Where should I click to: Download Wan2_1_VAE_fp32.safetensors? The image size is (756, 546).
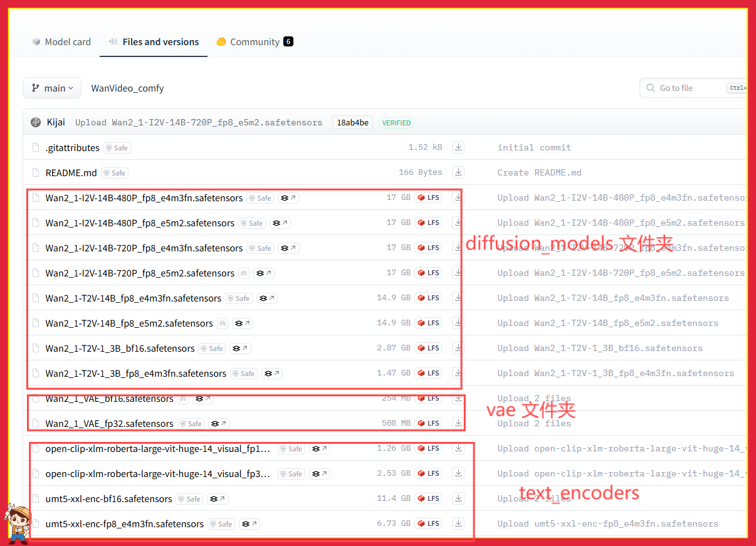(x=458, y=423)
